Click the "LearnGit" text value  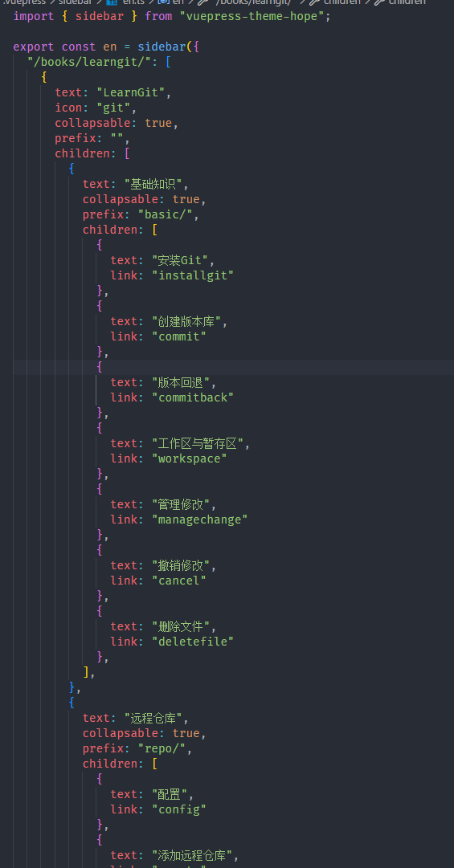[131, 92]
